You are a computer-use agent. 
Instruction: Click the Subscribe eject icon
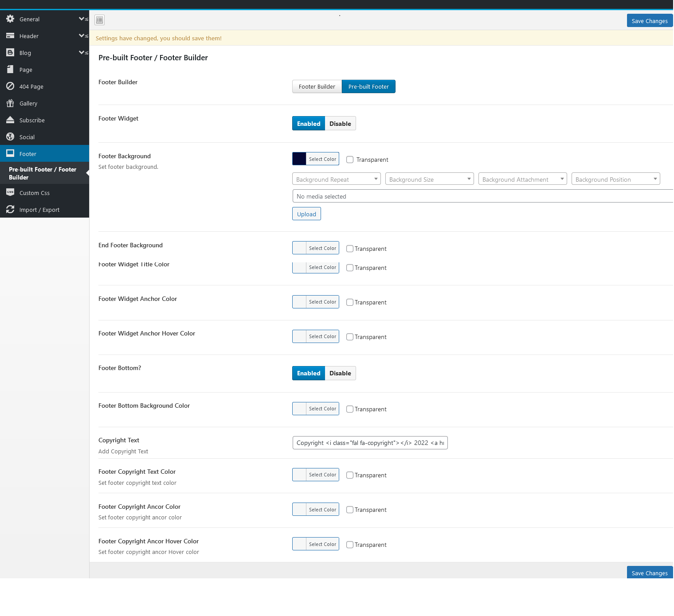point(10,120)
